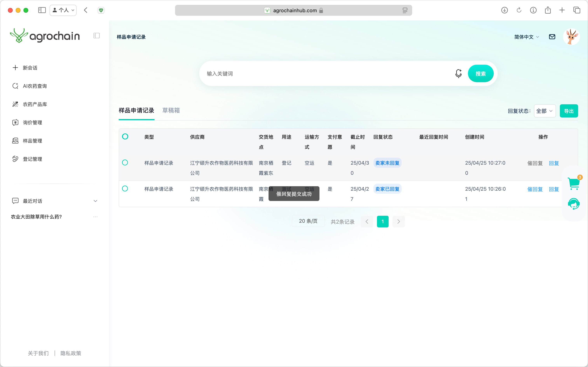The height and width of the screenshot is (367, 588).
Task: Open the shopping cart icon
Action: (x=574, y=183)
